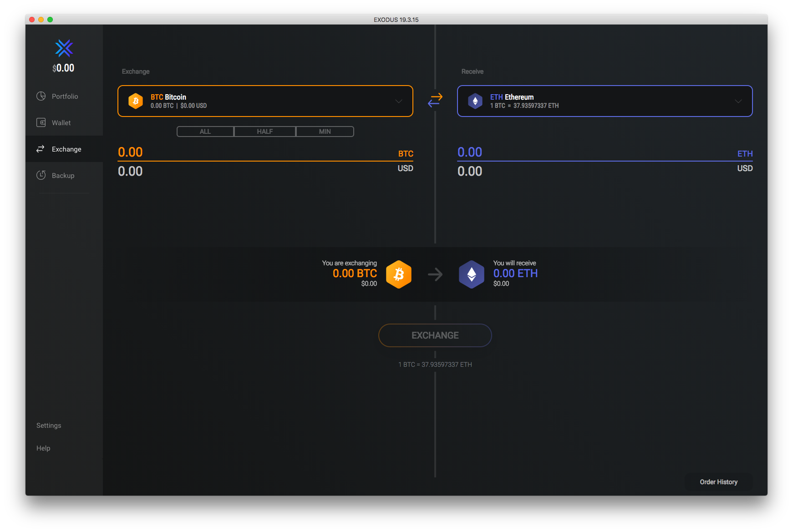The width and height of the screenshot is (793, 532).
Task: Click the 'You will receive' label
Action: (x=515, y=263)
